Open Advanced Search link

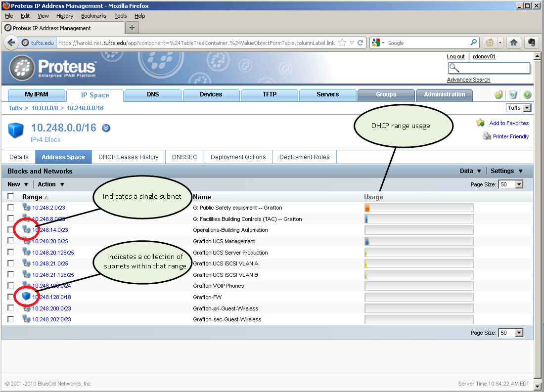point(468,80)
